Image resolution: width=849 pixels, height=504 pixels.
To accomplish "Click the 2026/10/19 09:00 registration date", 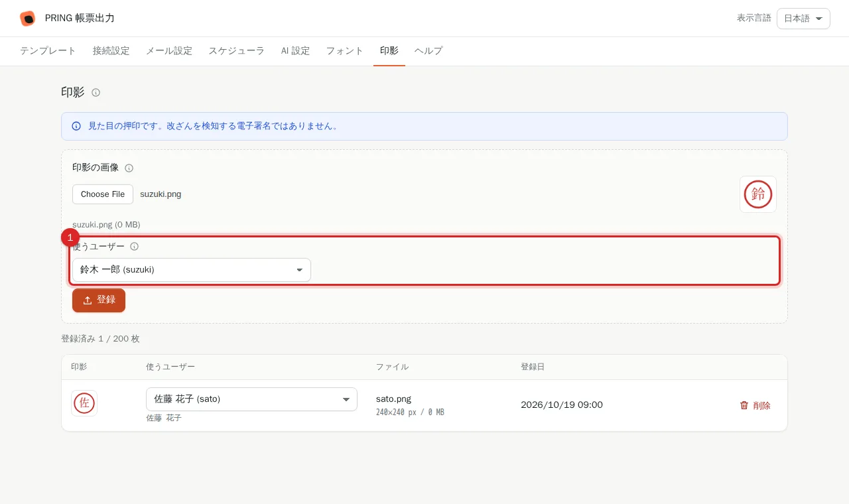I will (562, 405).
